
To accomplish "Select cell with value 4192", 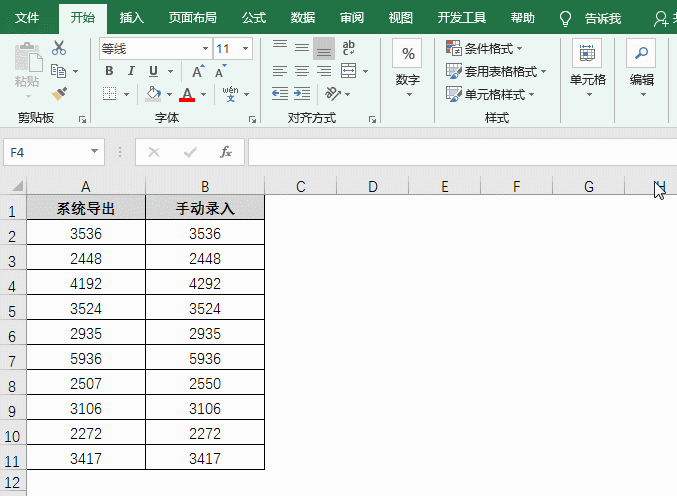I will coord(86,283).
